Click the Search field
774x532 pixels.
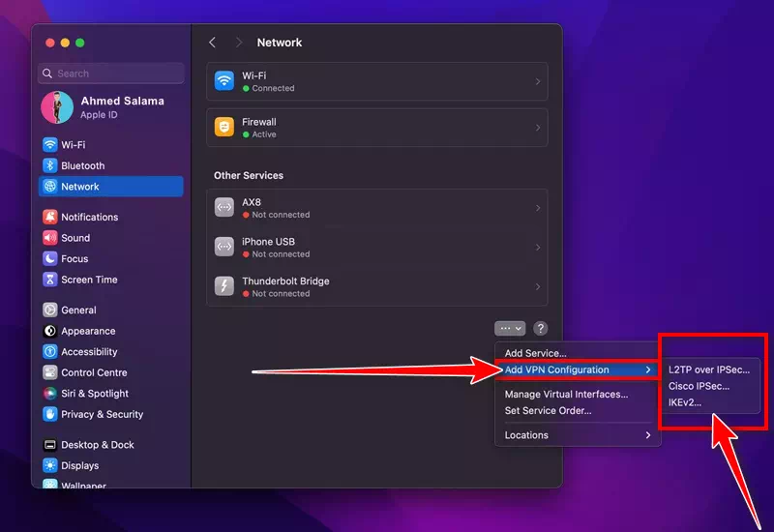coord(111,74)
